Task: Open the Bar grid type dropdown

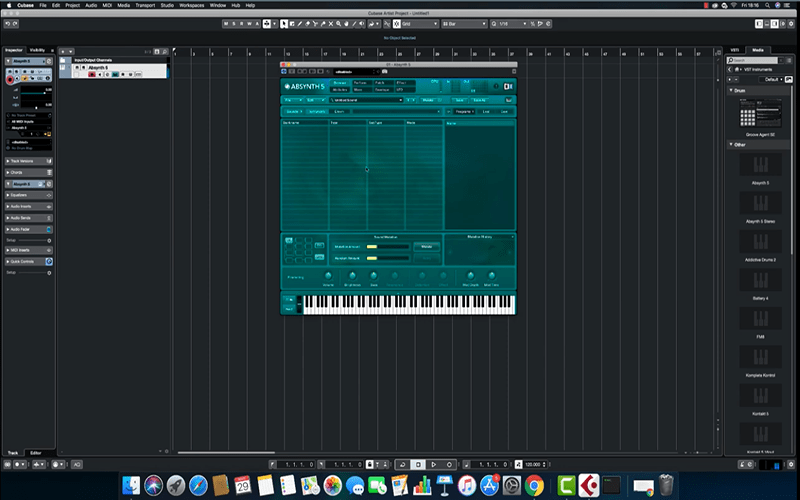Action: point(465,24)
